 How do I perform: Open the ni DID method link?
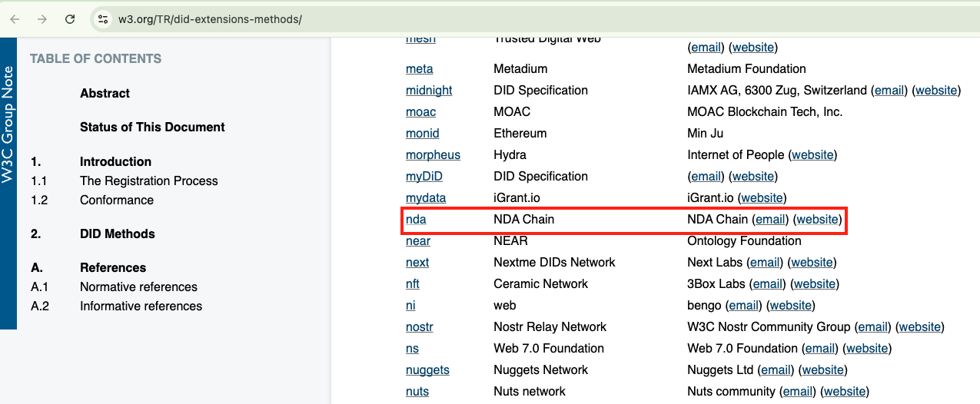pyautogui.click(x=410, y=305)
